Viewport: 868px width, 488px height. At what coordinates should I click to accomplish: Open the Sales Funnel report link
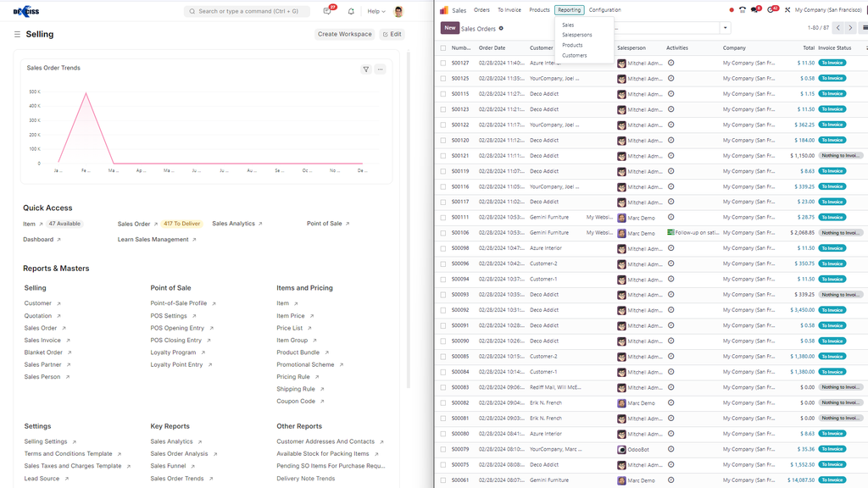168,466
